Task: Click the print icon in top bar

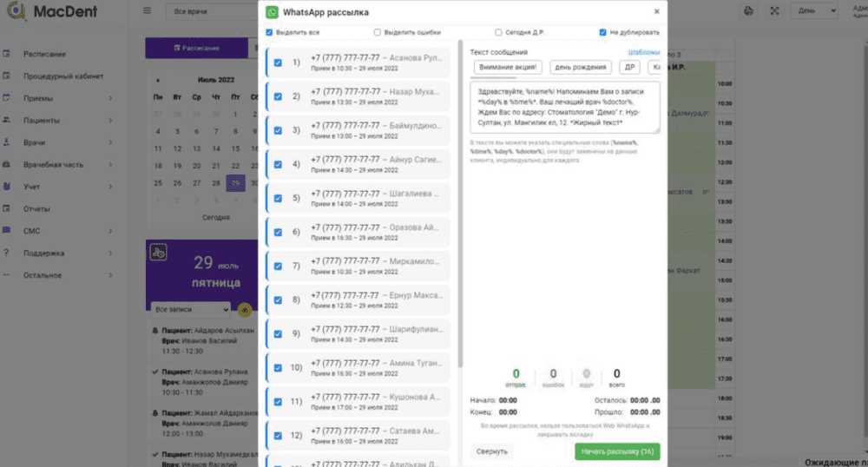Action: click(749, 11)
